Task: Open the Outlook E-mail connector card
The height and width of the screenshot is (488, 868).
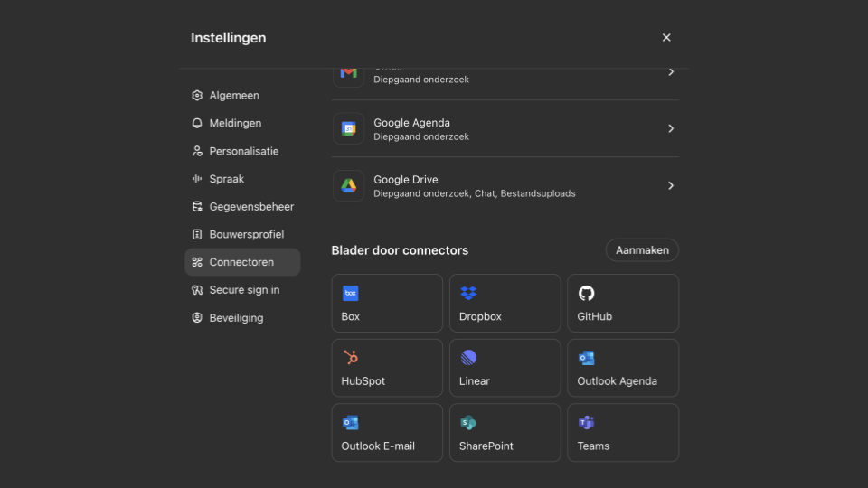Action: click(387, 433)
